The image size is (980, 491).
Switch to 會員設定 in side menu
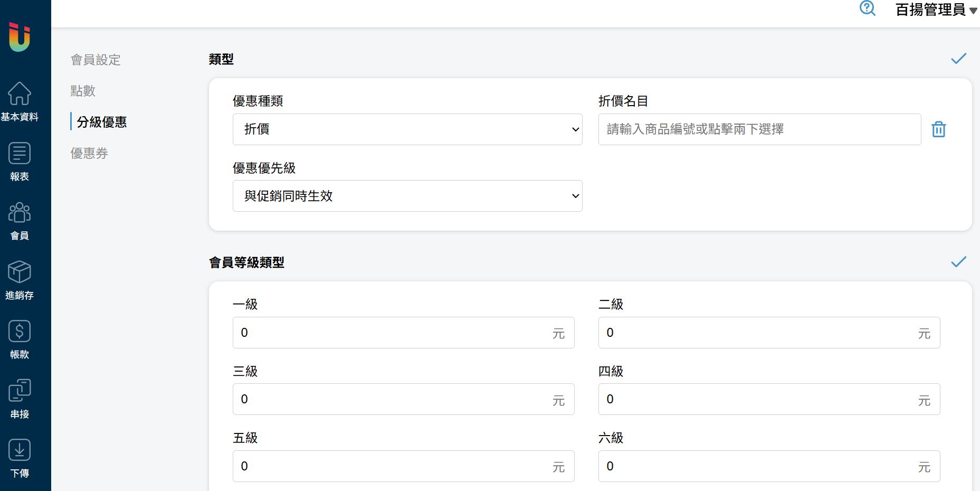pos(96,60)
